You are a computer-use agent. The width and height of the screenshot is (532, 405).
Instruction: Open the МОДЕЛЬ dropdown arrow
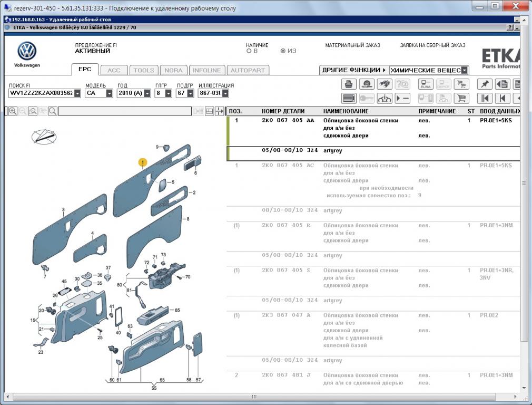[x=109, y=93]
